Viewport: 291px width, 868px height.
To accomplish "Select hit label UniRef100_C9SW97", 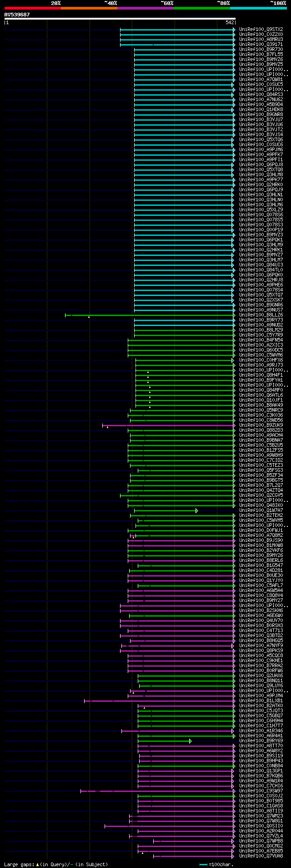I will (261, 791).
